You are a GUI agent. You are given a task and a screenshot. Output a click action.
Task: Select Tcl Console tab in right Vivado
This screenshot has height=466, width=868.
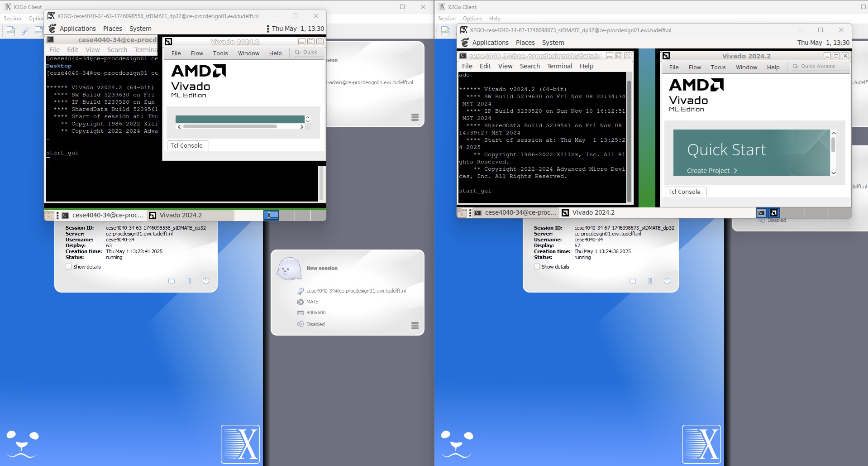[685, 192]
